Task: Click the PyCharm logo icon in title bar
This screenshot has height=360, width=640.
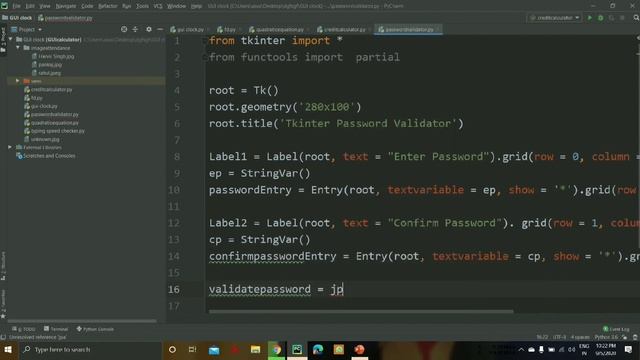Action: pos(4,6)
